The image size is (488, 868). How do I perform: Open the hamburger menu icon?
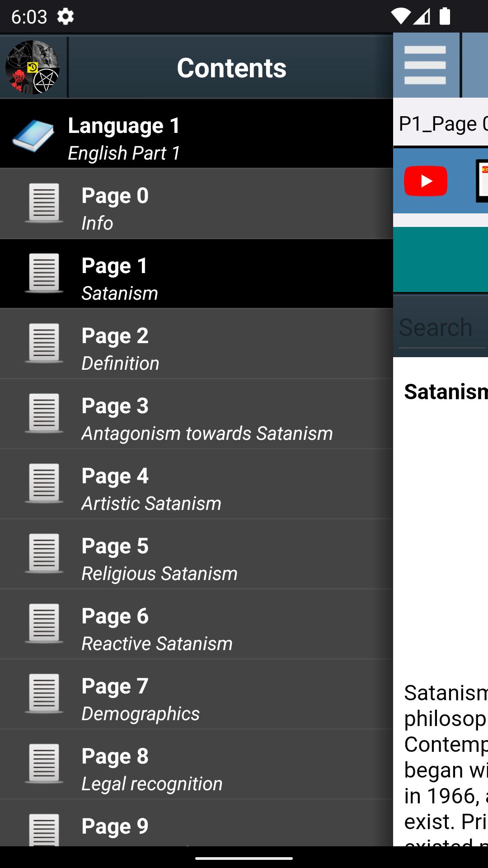pos(425,66)
